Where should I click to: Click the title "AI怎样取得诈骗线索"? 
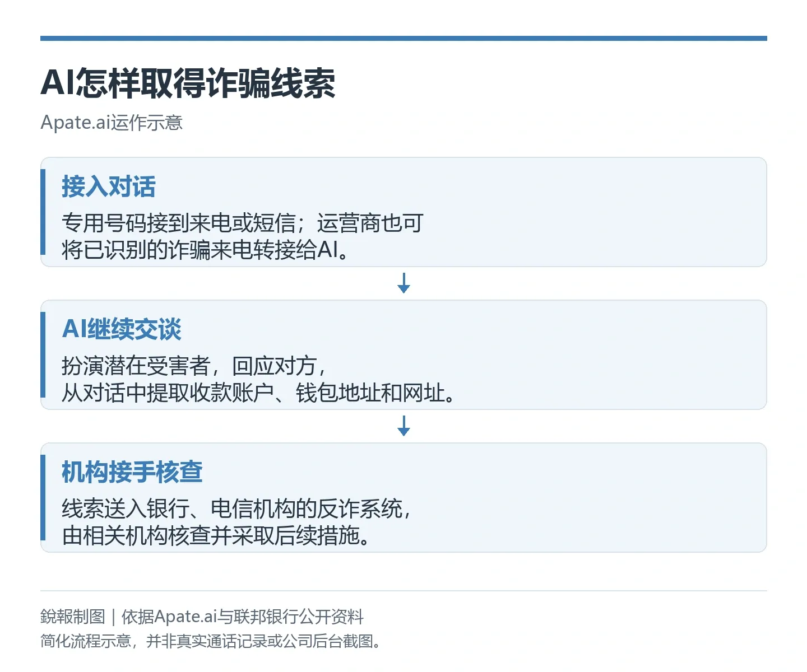(x=188, y=83)
